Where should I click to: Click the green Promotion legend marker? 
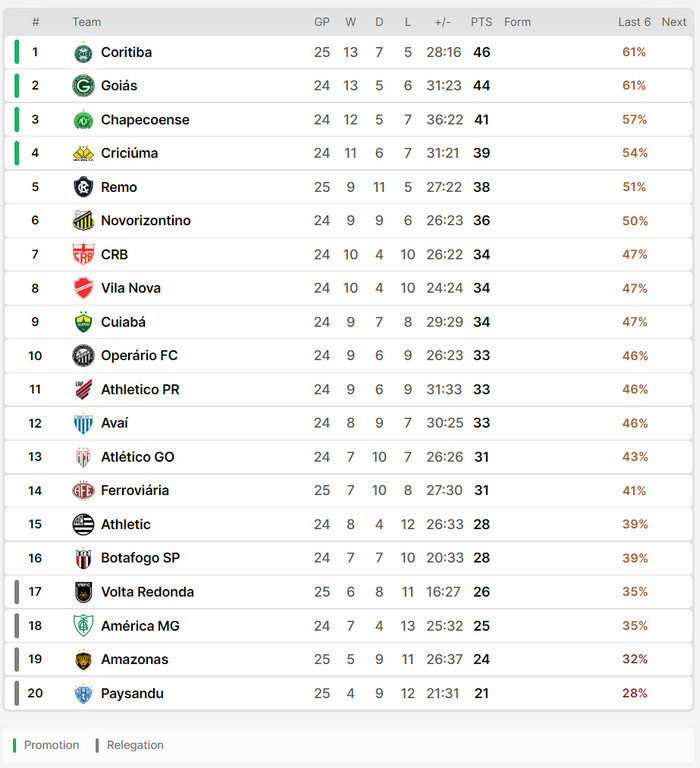(14, 745)
